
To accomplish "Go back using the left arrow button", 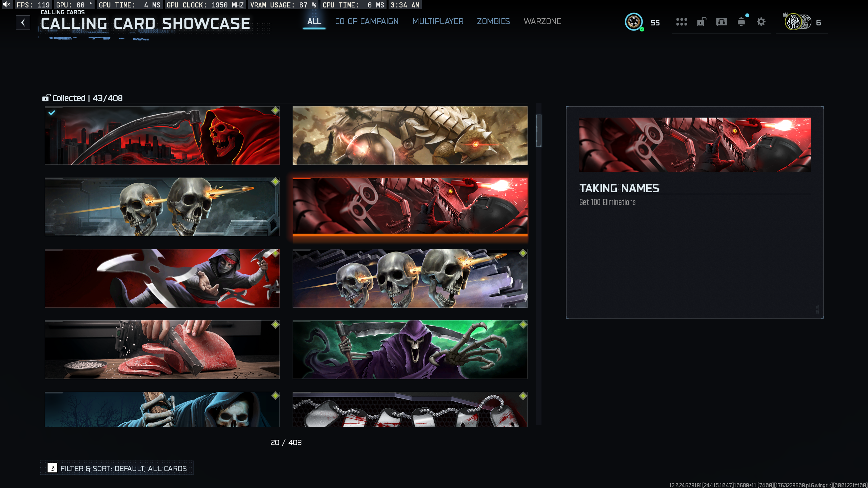I will (23, 23).
